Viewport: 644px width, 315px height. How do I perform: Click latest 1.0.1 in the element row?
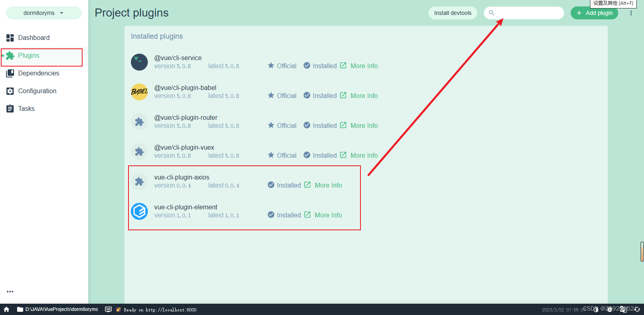click(x=224, y=215)
